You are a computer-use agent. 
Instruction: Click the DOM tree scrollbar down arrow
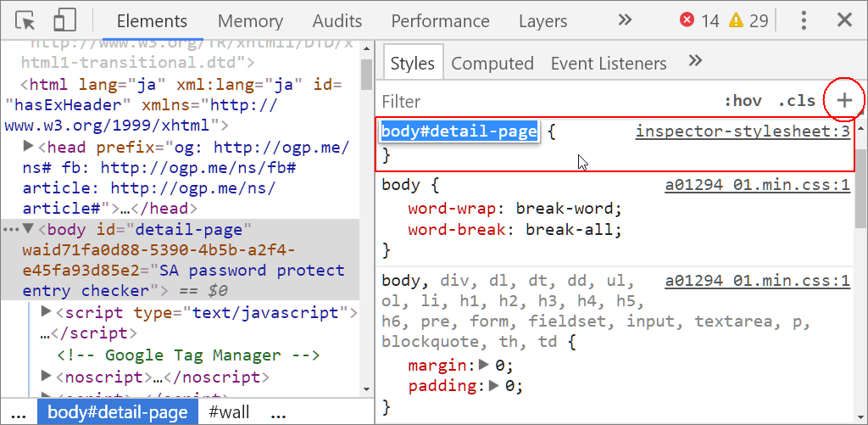point(366,389)
